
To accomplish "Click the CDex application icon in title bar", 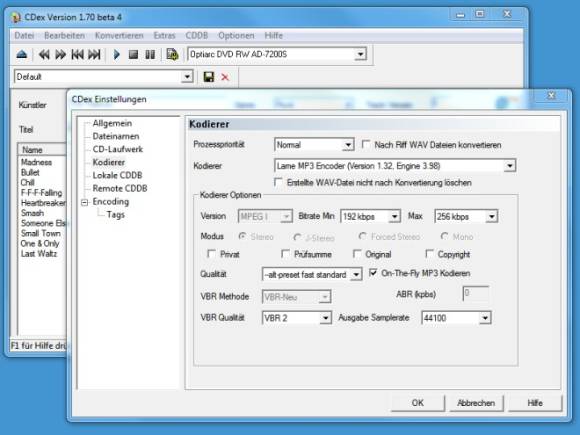I will [15, 17].
